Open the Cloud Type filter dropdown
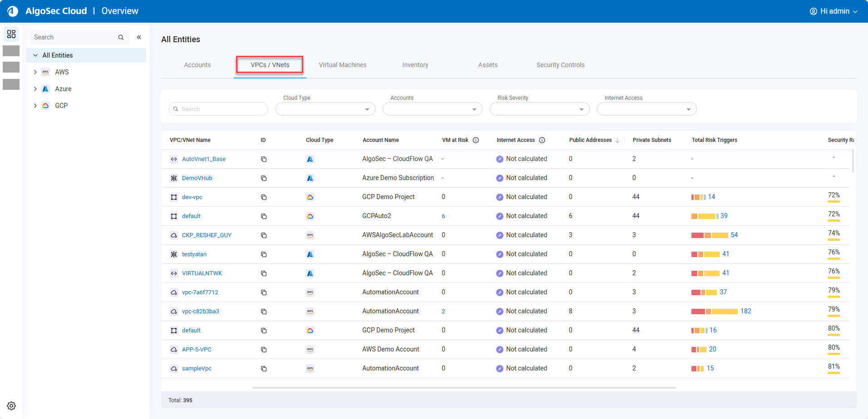Image resolution: width=868 pixels, height=419 pixels. point(325,109)
